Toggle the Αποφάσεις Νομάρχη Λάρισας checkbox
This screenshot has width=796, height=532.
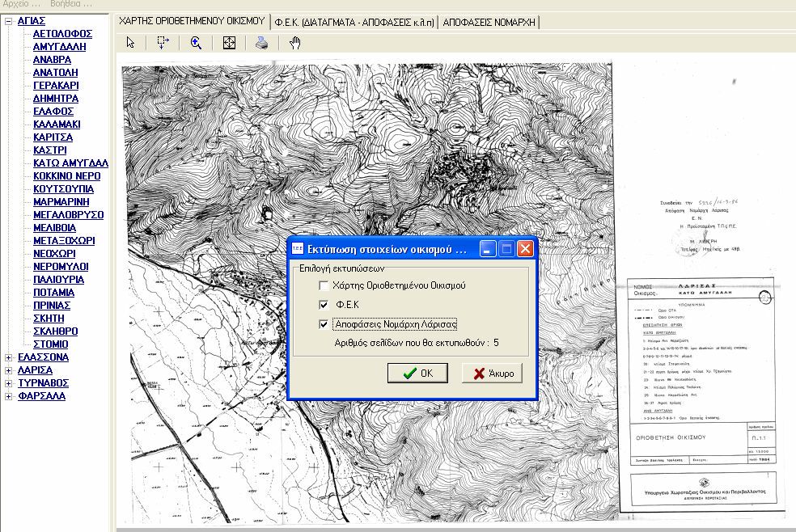point(324,324)
